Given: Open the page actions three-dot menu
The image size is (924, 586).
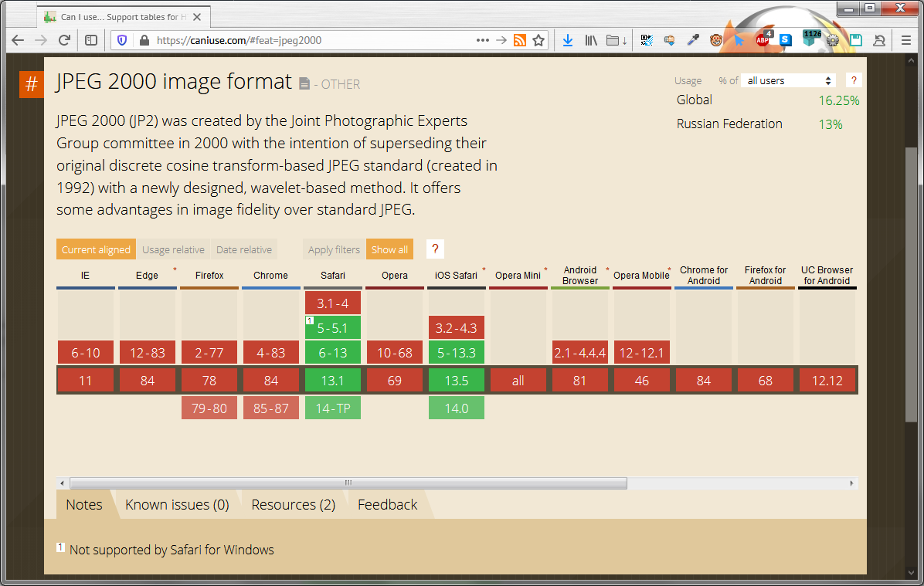Looking at the screenshot, I should pos(483,40).
